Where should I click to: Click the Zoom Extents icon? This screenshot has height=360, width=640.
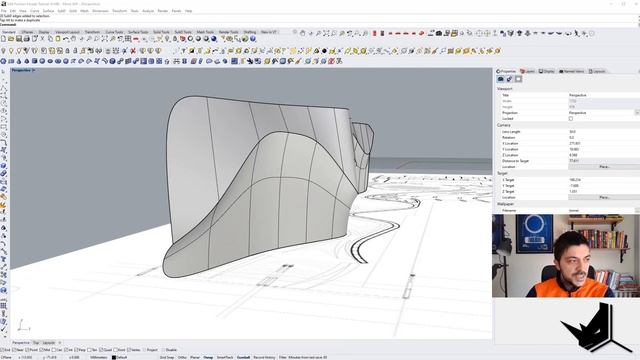(x=105, y=39)
